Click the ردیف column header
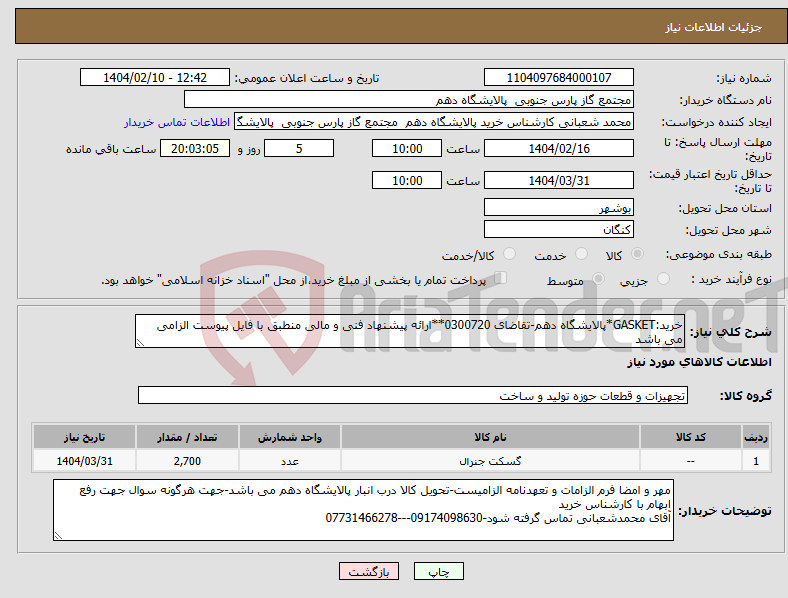This screenshot has width=788, height=598. [756, 437]
